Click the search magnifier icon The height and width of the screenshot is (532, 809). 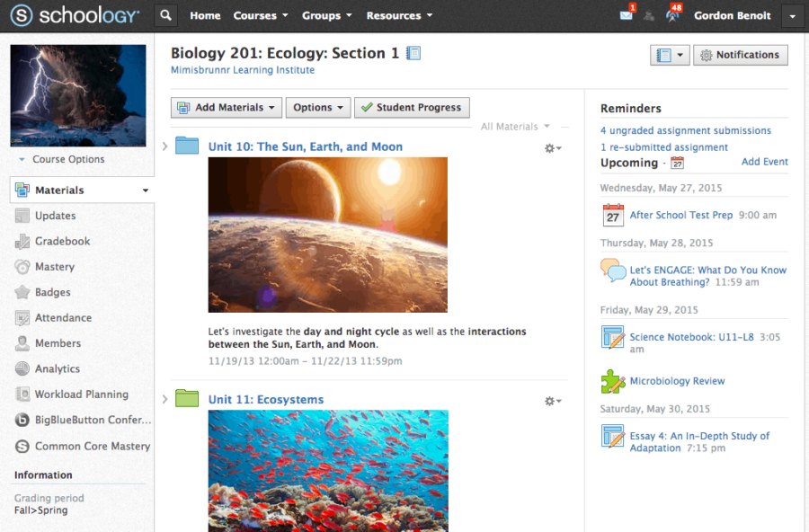click(x=165, y=15)
